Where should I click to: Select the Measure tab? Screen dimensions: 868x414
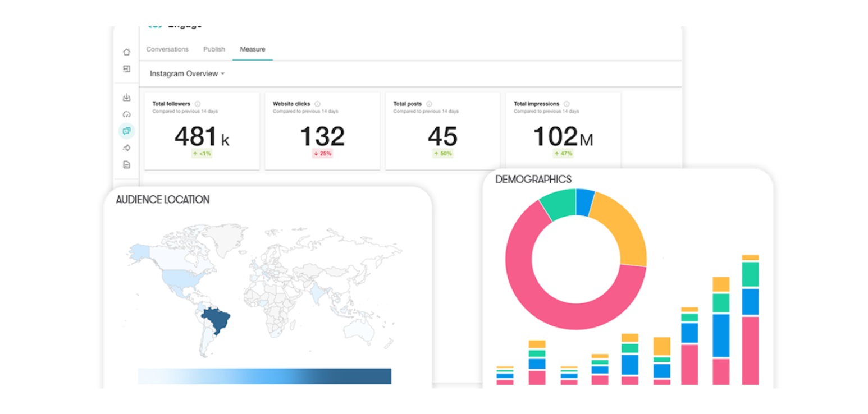252,49
